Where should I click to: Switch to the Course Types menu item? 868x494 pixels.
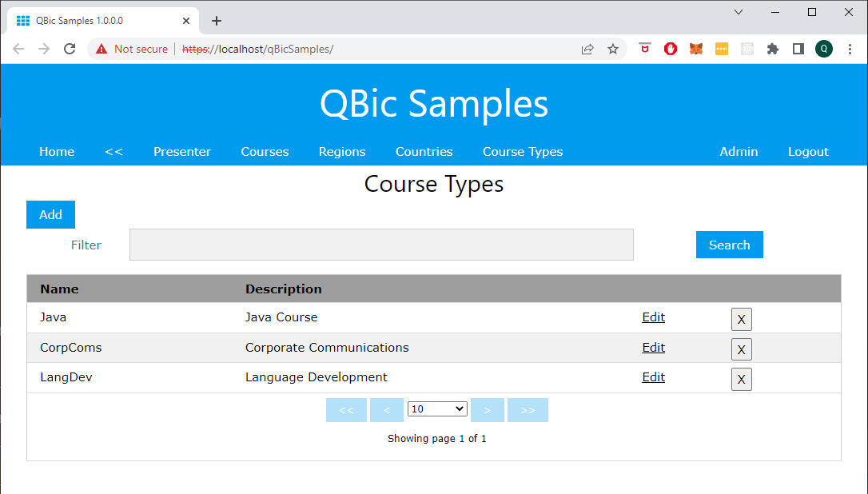point(522,151)
